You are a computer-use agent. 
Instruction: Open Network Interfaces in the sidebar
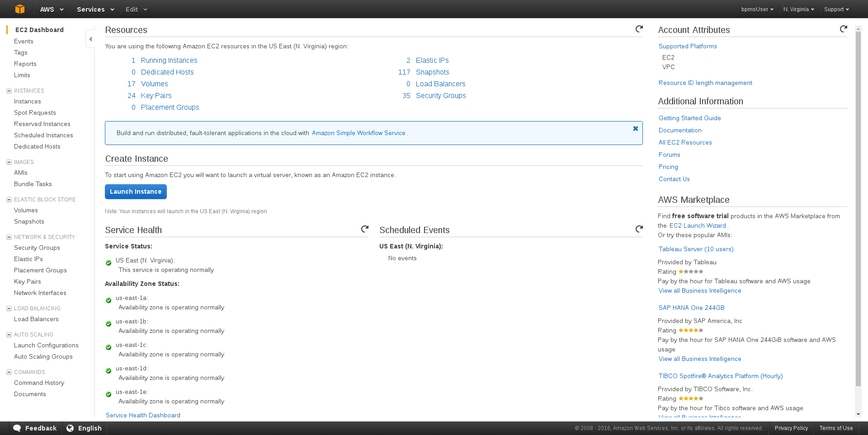40,293
